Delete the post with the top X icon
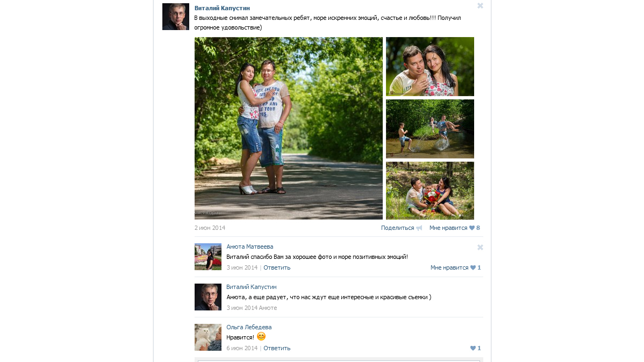The height and width of the screenshot is (362, 644). coord(480,6)
